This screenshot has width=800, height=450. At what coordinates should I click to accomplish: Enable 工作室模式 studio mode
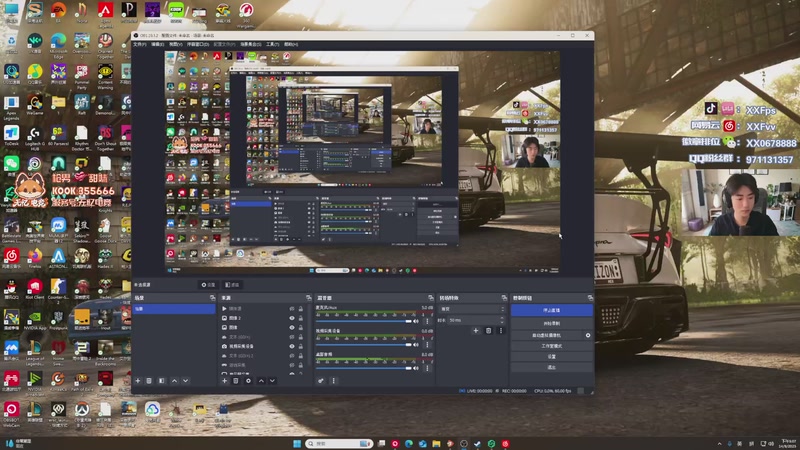point(552,346)
